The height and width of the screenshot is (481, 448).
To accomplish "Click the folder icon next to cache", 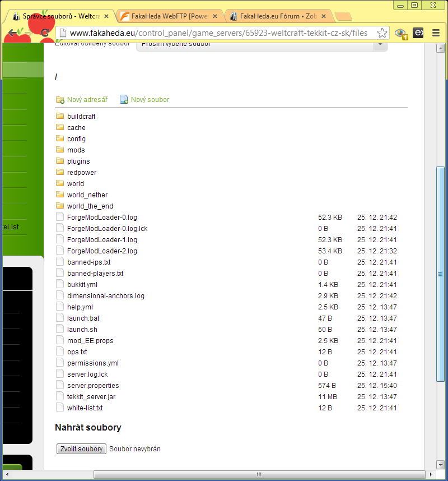I will point(60,127).
